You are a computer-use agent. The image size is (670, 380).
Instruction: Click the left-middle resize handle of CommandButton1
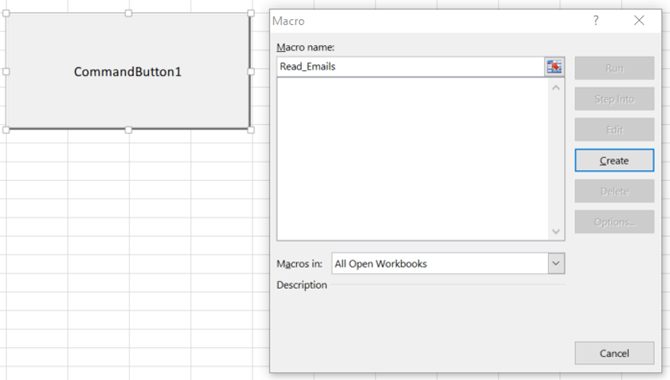tap(6, 71)
